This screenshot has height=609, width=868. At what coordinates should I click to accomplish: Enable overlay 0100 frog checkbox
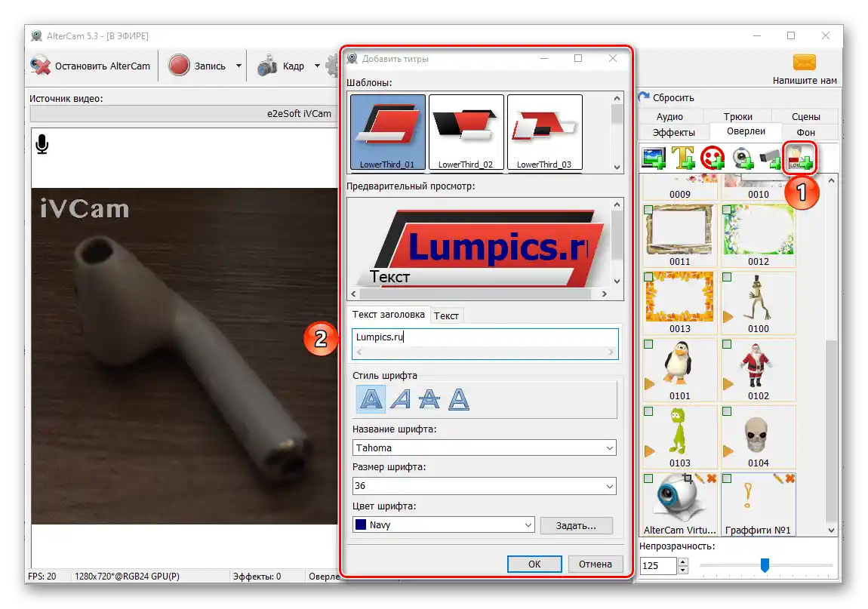[727, 277]
